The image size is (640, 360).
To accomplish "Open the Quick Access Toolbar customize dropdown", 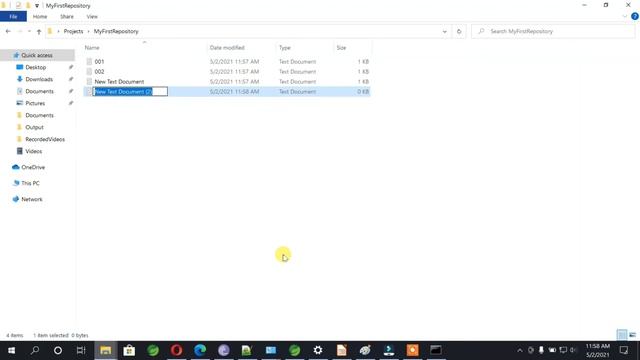I will 37,6.
